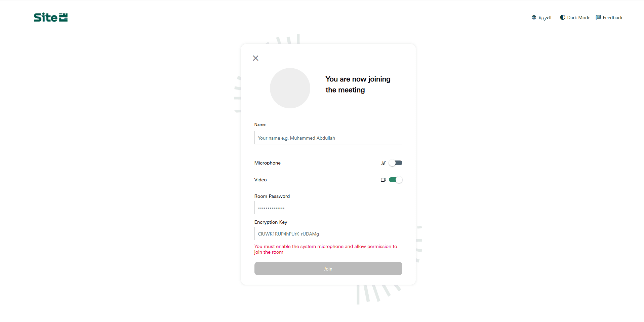Click into the Room Password field
This screenshot has height=322, width=644.
click(x=328, y=208)
